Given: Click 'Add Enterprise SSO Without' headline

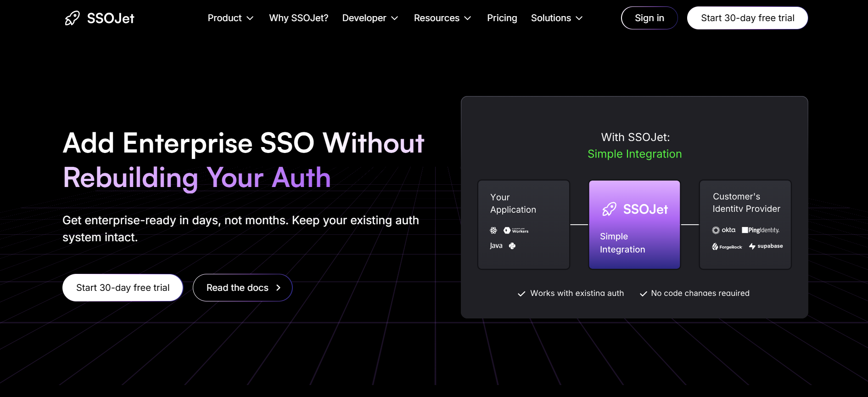Looking at the screenshot, I should point(243,143).
